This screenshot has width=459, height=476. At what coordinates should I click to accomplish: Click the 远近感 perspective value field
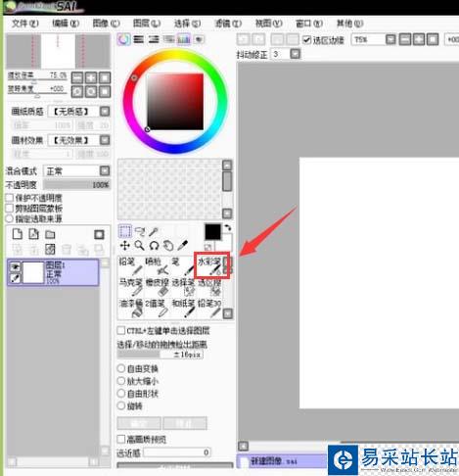coord(177,452)
